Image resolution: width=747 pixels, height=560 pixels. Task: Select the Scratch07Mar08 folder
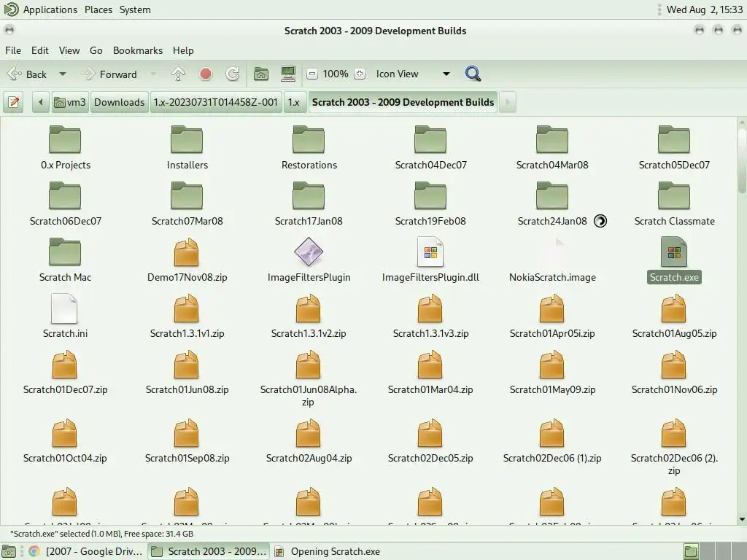[x=187, y=204]
